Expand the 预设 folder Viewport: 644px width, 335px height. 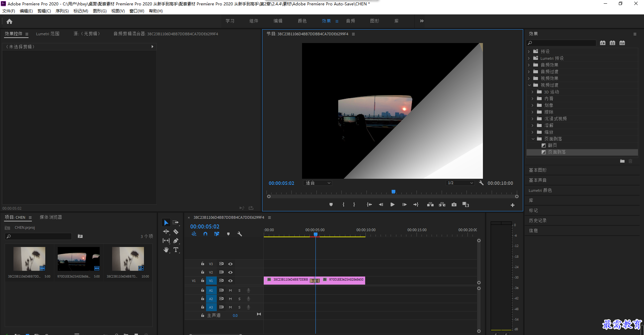point(529,52)
